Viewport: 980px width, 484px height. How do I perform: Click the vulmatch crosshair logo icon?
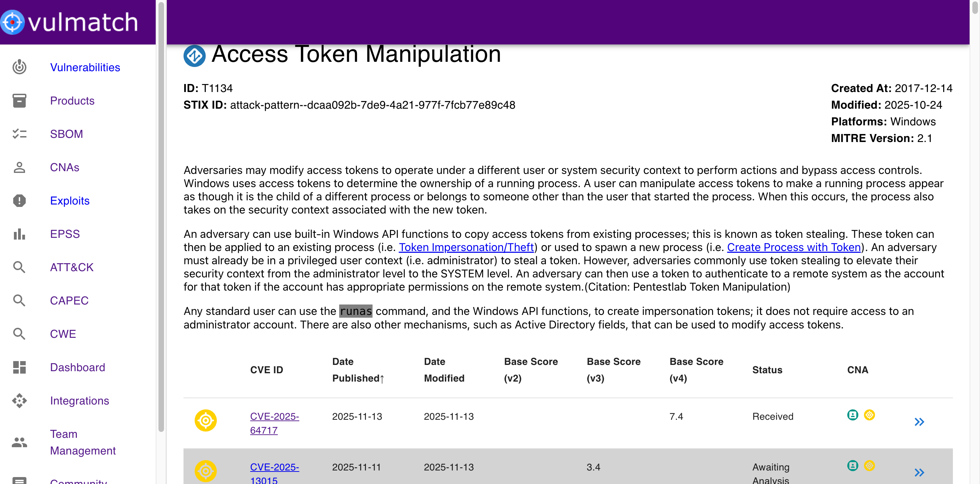(12, 22)
